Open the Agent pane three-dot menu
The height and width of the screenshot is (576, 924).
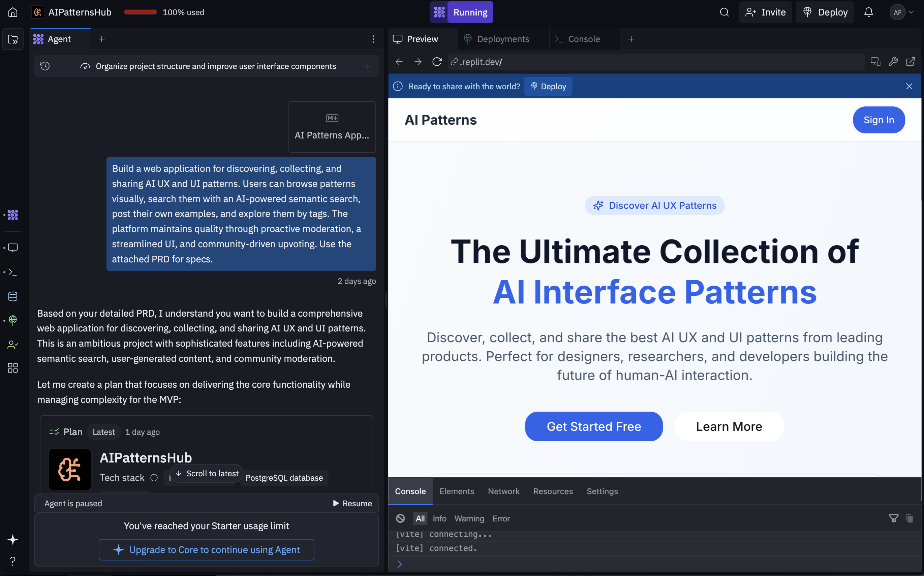click(x=373, y=39)
